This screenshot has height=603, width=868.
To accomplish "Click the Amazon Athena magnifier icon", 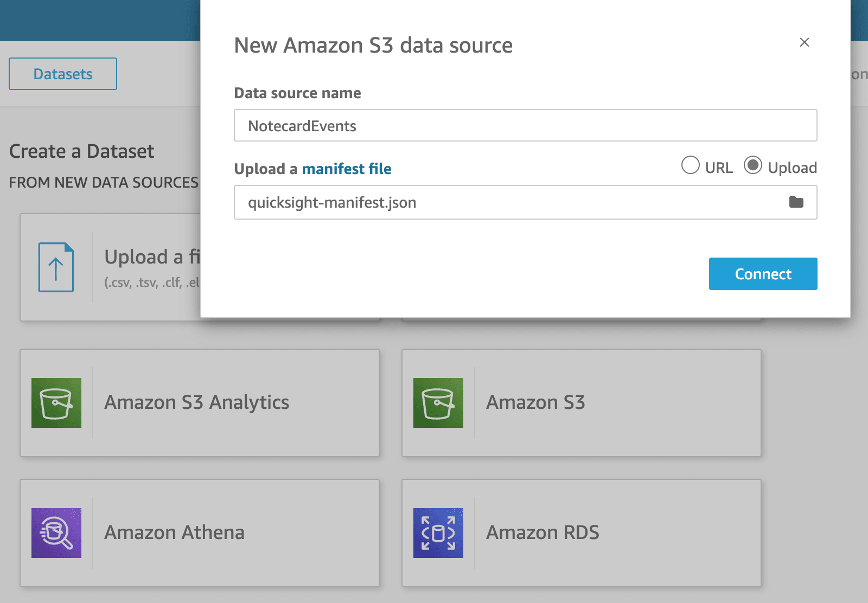I will tap(56, 533).
